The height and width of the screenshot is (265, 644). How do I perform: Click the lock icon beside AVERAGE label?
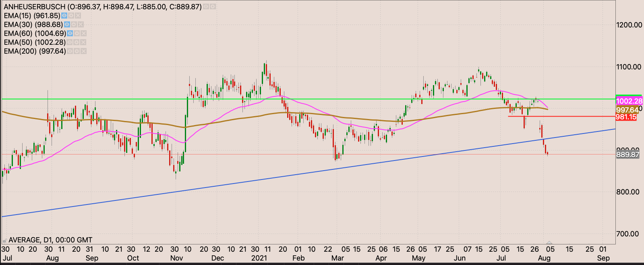pyautogui.click(x=5, y=240)
